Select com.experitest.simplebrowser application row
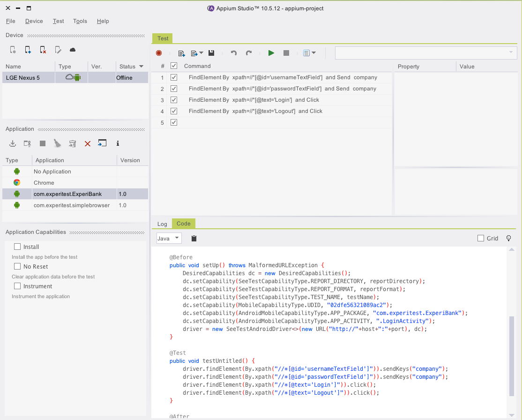Image resolution: width=522 pixels, height=420 pixels. (75, 205)
